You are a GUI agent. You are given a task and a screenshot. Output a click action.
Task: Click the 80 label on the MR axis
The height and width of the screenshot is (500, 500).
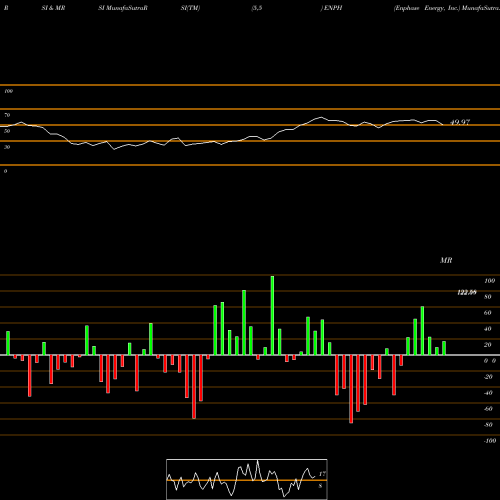[488, 297]
